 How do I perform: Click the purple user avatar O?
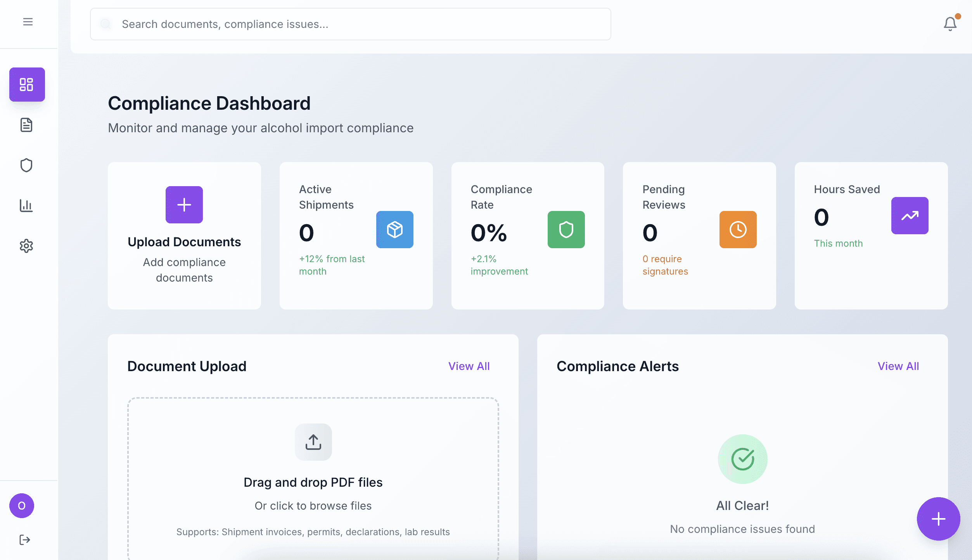(x=22, y=506)
